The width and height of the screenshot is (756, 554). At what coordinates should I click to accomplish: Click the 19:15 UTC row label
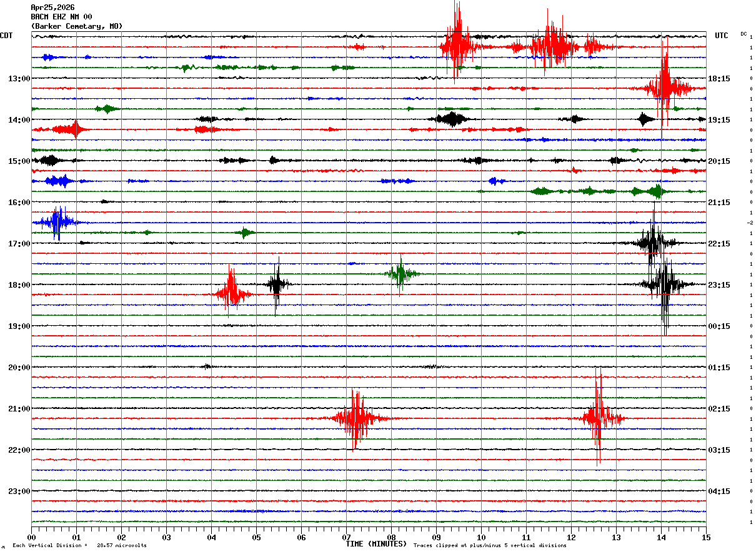click(719, 120)
